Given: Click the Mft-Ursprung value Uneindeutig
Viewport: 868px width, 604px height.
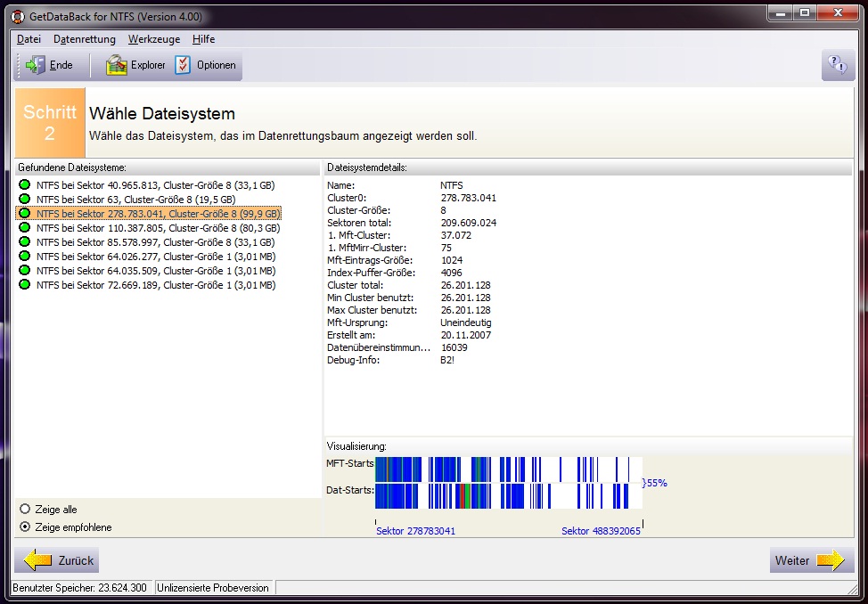Looking at the screenshot, I should pyautogui.click(x=465, y=322).
